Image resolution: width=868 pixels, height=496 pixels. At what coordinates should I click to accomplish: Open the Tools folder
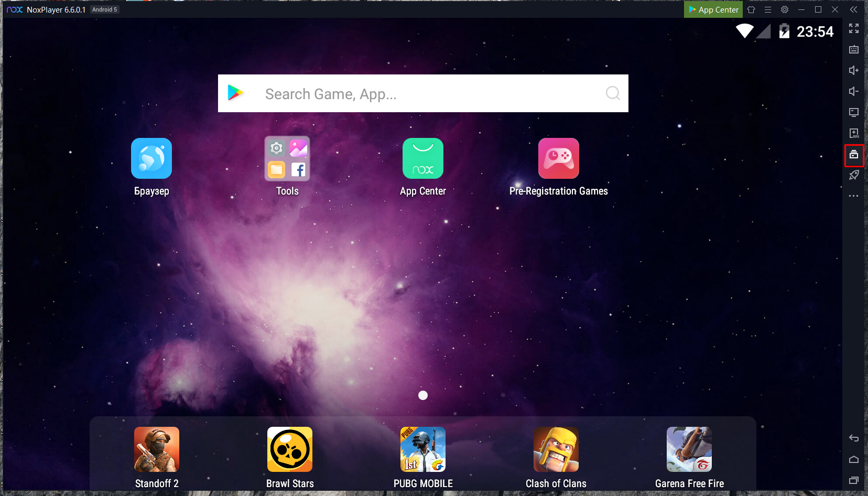(x=287, y=158)
